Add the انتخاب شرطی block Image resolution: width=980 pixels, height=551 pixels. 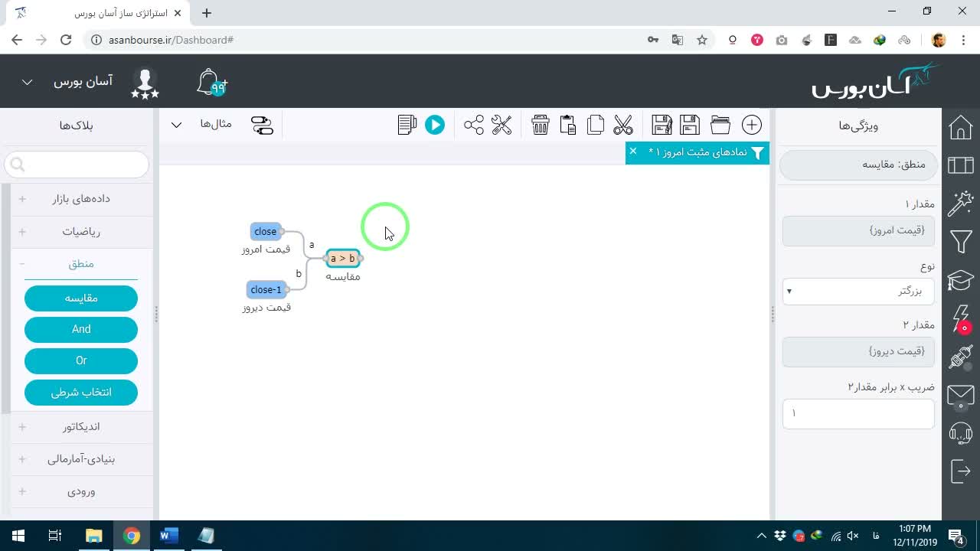pos(81,392)
